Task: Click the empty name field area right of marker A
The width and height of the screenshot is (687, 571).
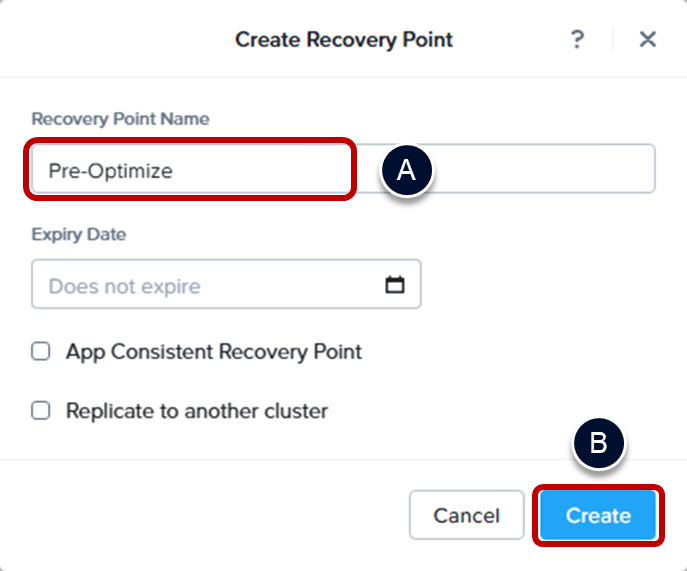Action: (x=545, y=169)
